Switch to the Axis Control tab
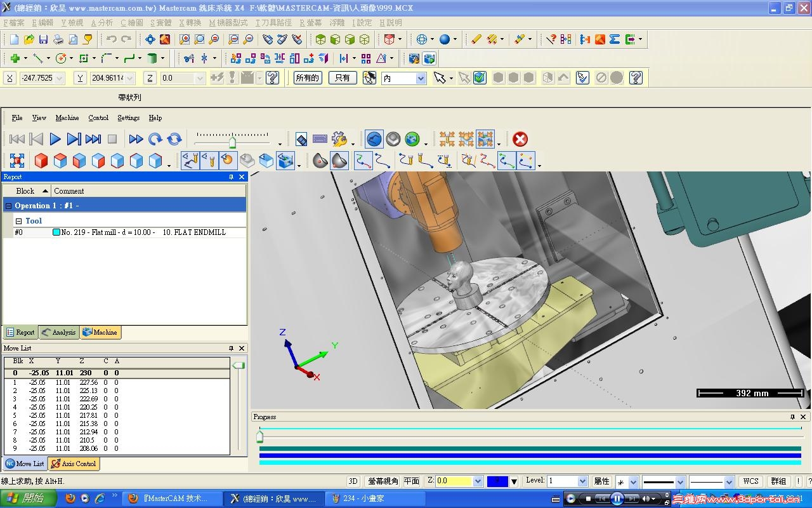 74,464
